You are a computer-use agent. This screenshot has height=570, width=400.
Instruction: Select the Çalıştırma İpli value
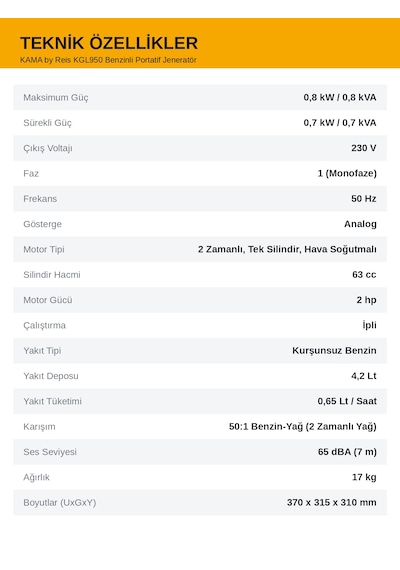click(369, 325)
